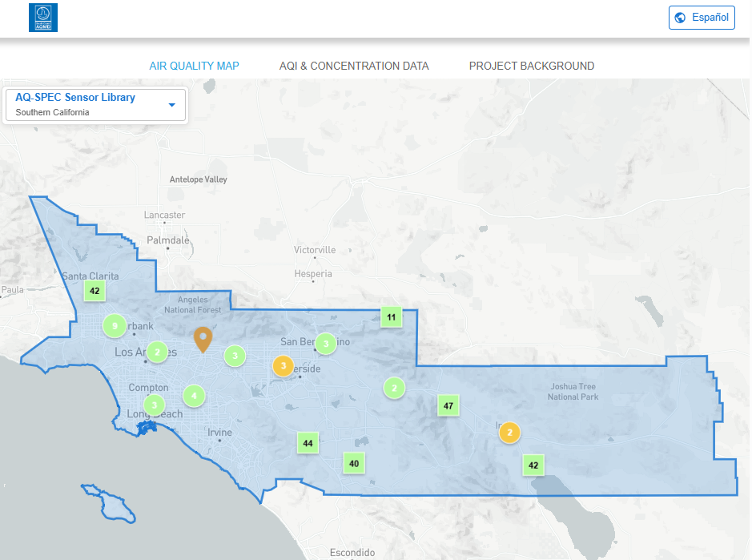Select square marker 42 near Santa Clarita
752x560 pixels.
(x=95, y=290)
